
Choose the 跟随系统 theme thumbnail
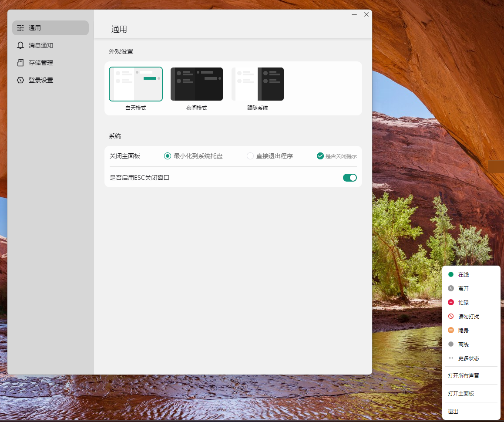click(258, 84)
